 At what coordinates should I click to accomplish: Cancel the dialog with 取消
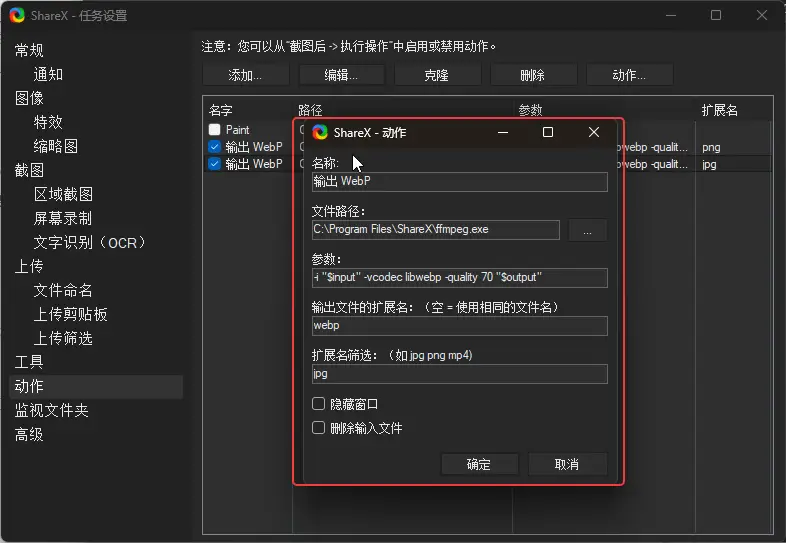pos(567,464)
